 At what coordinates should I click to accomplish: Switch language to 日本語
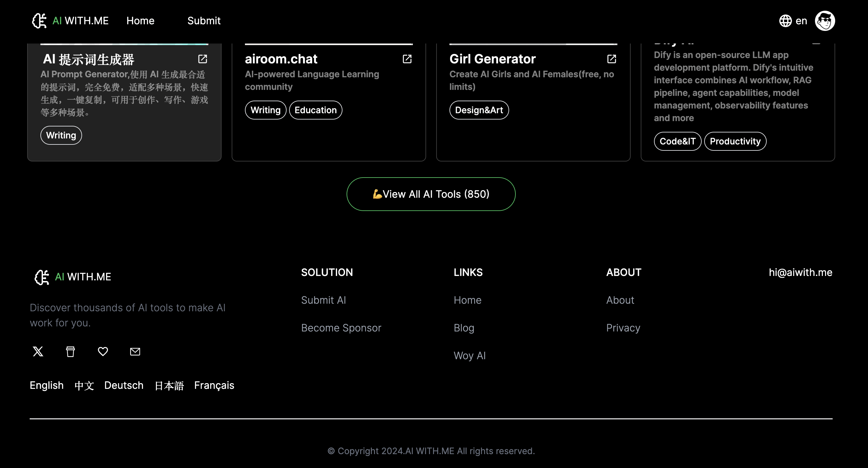169,385
